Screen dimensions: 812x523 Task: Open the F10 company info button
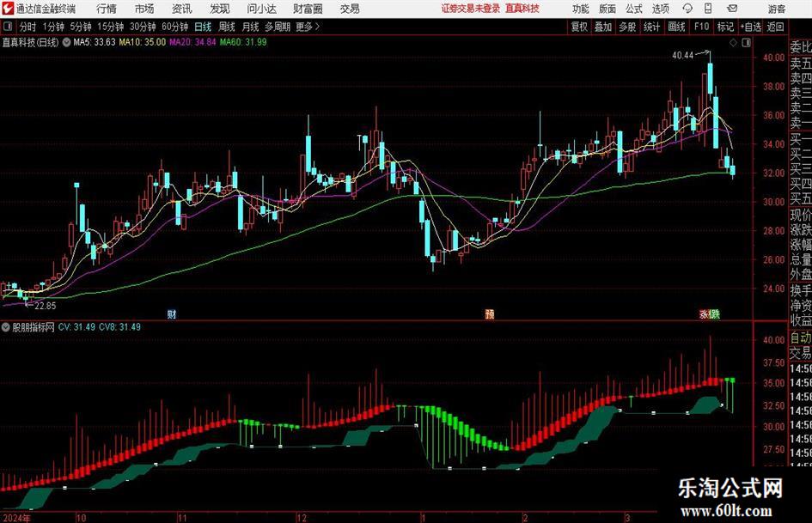pyautogui.click(x=702, y=27)
